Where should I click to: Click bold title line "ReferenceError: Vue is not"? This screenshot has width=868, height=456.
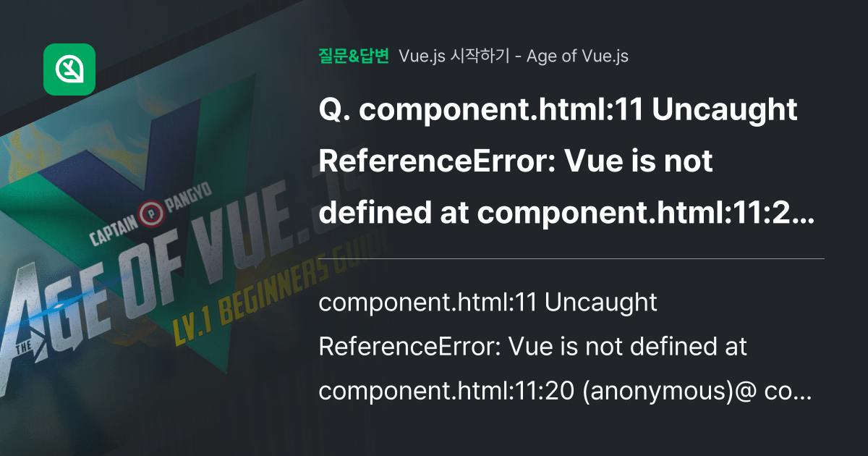click(x=516, y=163)
